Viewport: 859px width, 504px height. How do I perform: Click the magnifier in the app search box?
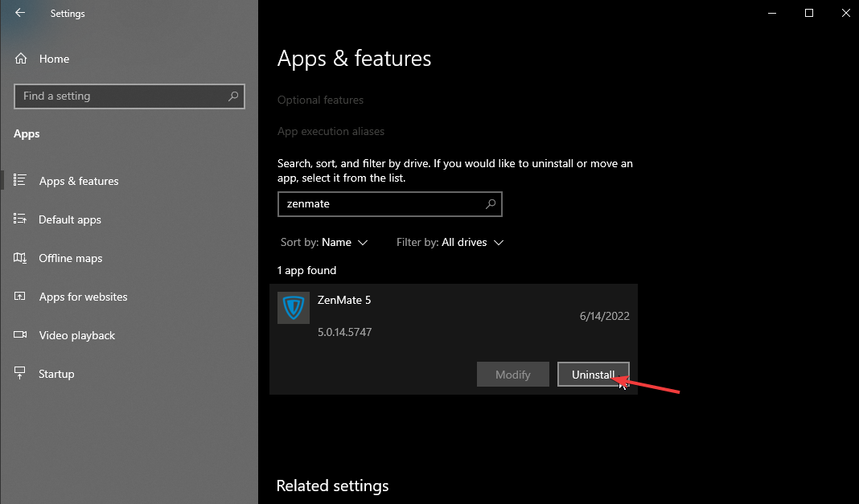pos(490,203)
